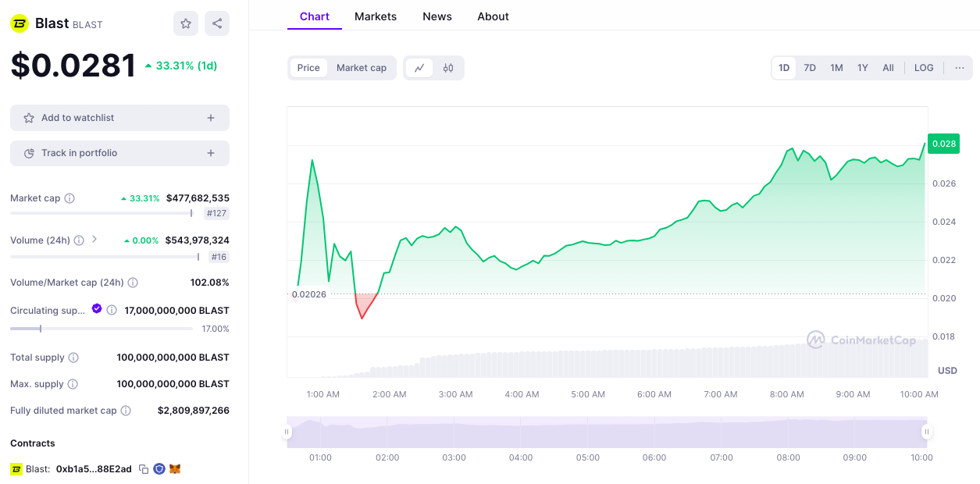The width and height of the screenshot is (980, 484).
Task: Switch to the News tab
Action: pyautogui.click(x=437, y=16)
